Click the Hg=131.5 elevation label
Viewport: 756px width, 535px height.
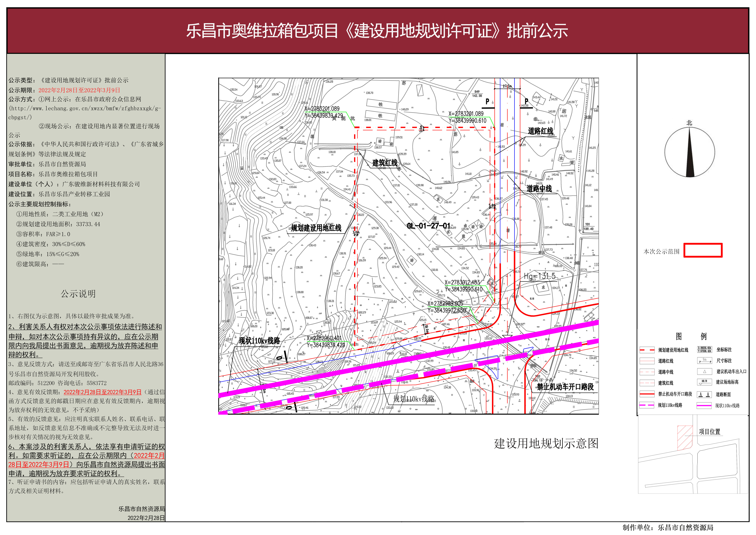click(540, 276)
